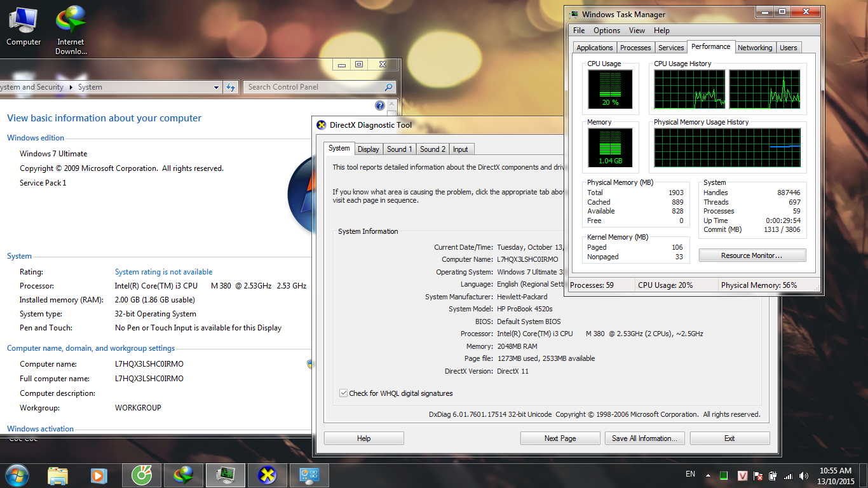The image size is (868, 488).
Task: Open Action Center flag tray icon
Action: click(757, 475)
